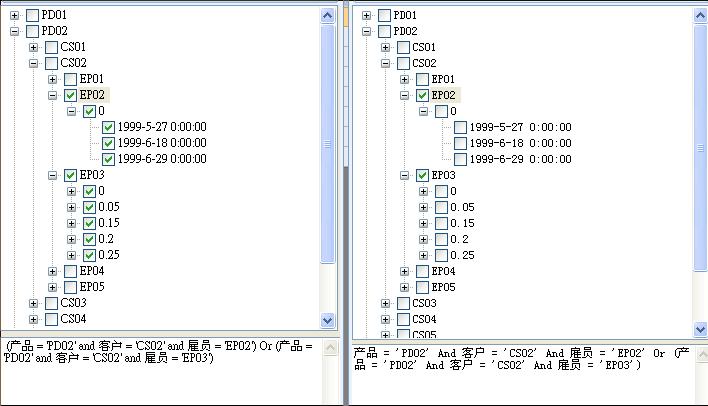The width and height of the screenshot is (708, 406).
Task: Check the 0.25 checkbox in right tree
Action: click(441, 256)
